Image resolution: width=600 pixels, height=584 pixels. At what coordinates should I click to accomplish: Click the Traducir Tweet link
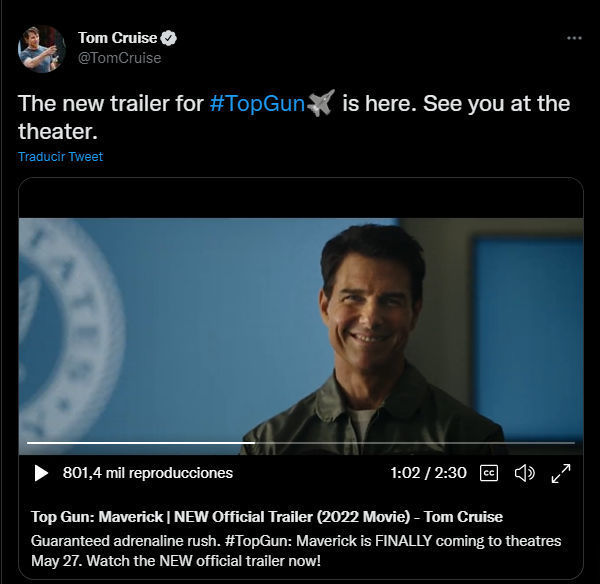60,157
